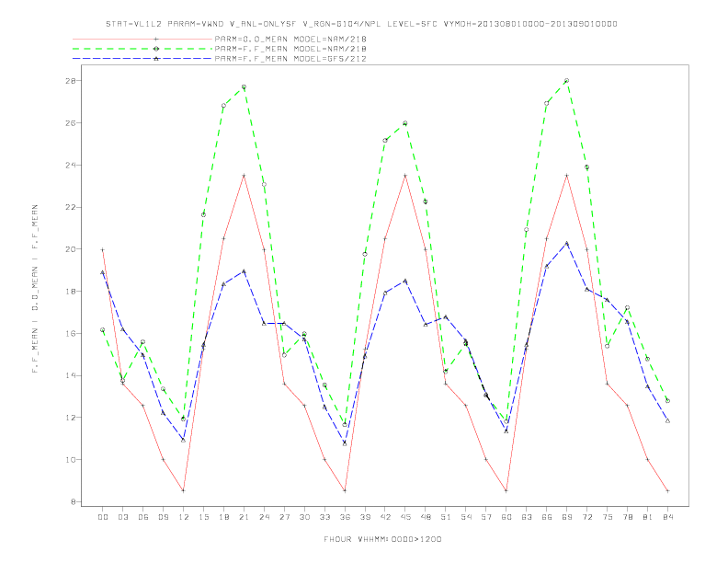Click green NAM peak point at hour 69
728x563 pixels.
pyautogui.click(x=567, y=81)
